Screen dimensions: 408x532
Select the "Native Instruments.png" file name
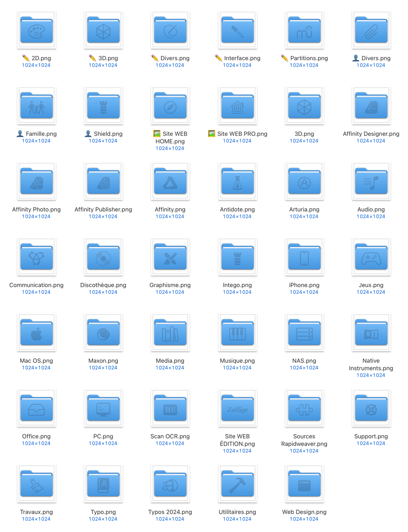(x=371, y=364)
